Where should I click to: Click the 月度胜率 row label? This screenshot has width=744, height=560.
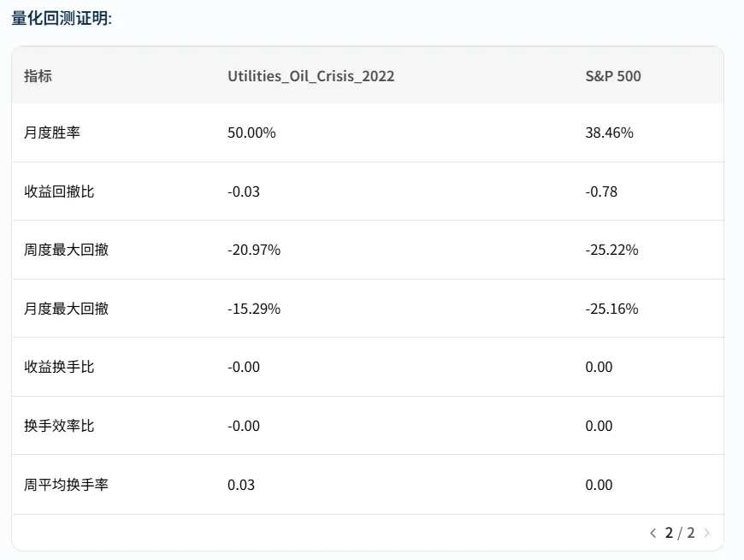pos(52,133)
